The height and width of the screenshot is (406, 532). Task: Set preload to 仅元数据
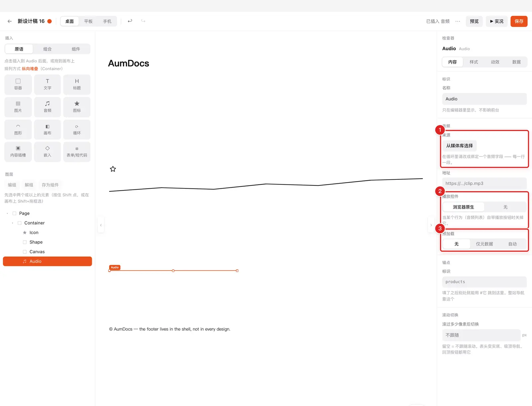(x=484, y=244)
